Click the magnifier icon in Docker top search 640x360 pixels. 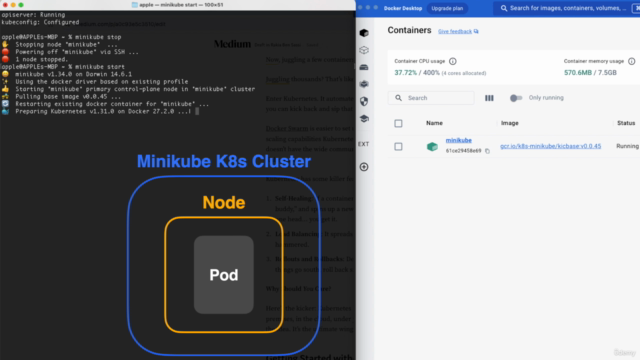pyautogui.click(x=504, y=8)
